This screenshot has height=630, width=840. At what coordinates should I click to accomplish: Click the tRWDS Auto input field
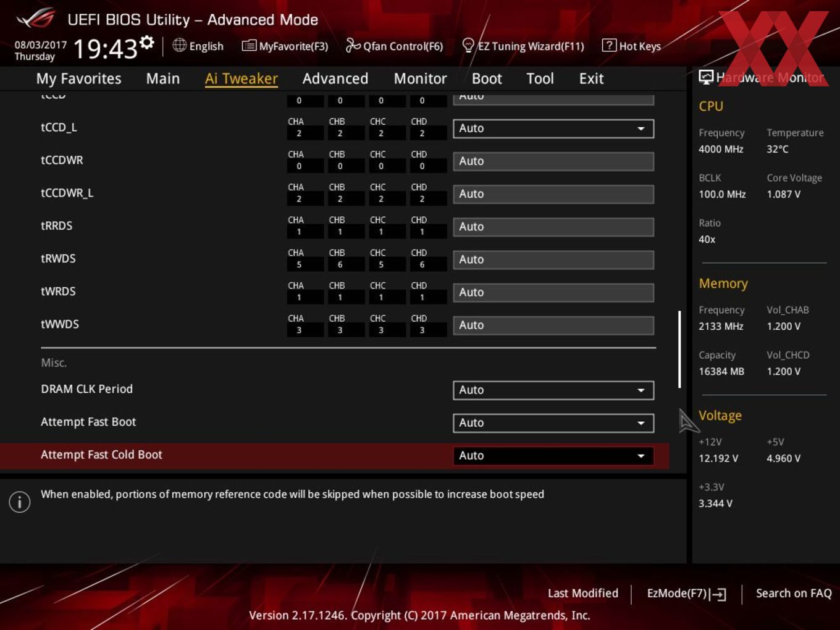click(553, 259)
